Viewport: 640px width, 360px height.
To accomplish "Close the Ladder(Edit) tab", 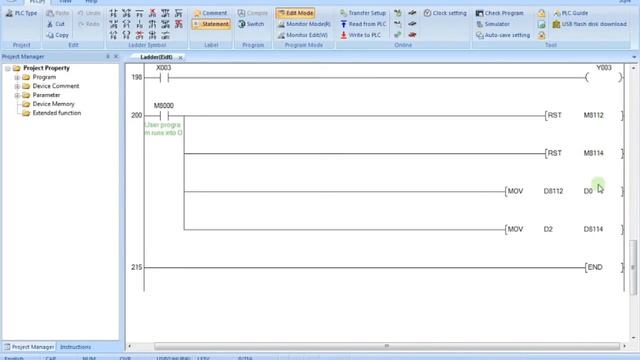I will 180,58.
